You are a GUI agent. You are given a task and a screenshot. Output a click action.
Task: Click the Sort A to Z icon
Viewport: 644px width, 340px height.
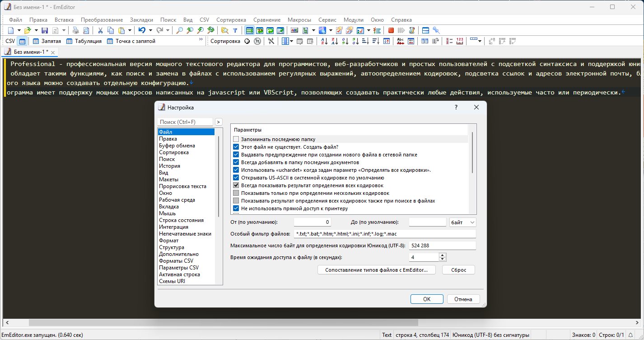(x=324, y=41)
